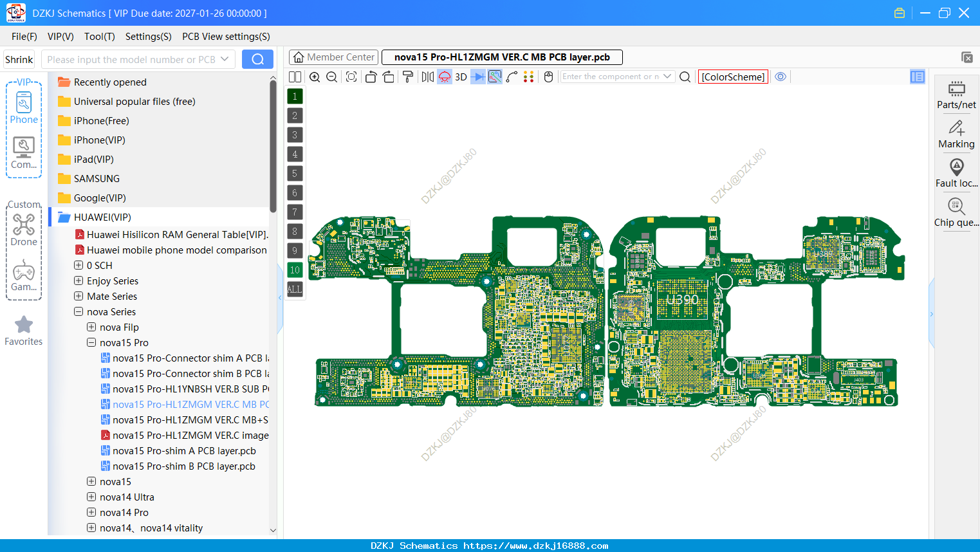Expand the 0 SCH tree node
Screen dimensions: 980x552
pyautogui.click(x=79, y=265)
